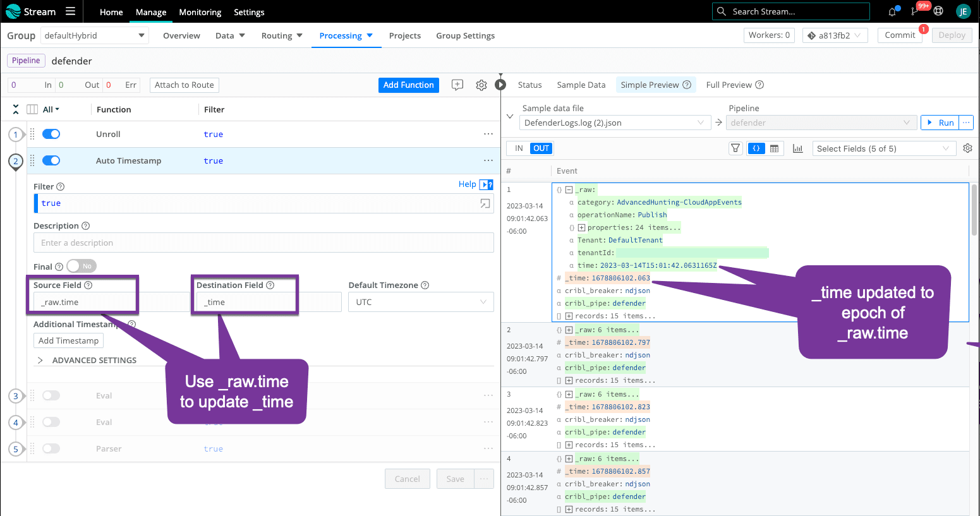The height and width of the screenshot is (516, 980).
Task: Click the Add Timestamp button
Action: 68,340
